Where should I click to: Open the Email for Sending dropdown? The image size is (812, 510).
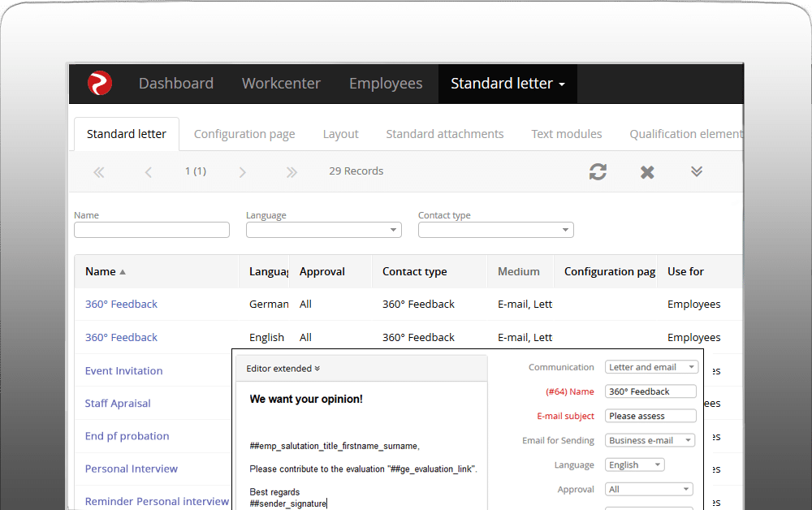coord(650,440)
